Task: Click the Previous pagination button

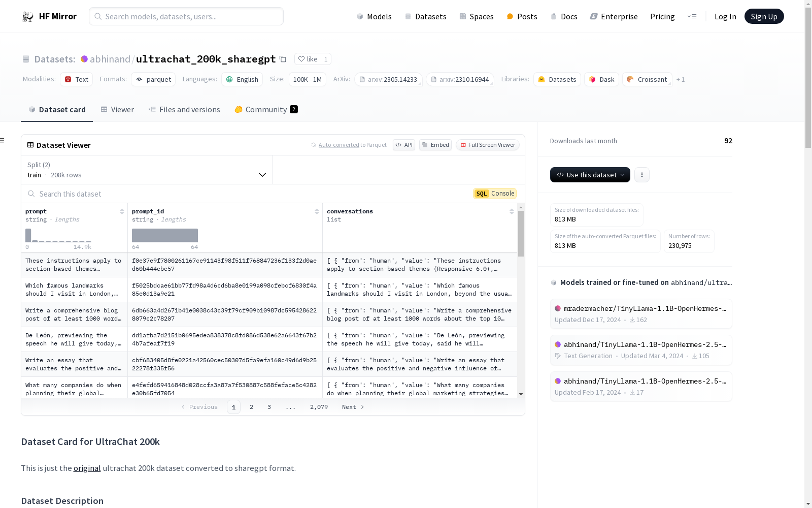Action: (199, 407)
